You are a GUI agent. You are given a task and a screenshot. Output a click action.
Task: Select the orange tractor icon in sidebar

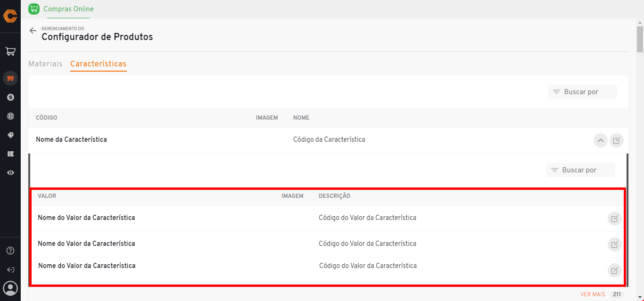(x=10, y=78)
